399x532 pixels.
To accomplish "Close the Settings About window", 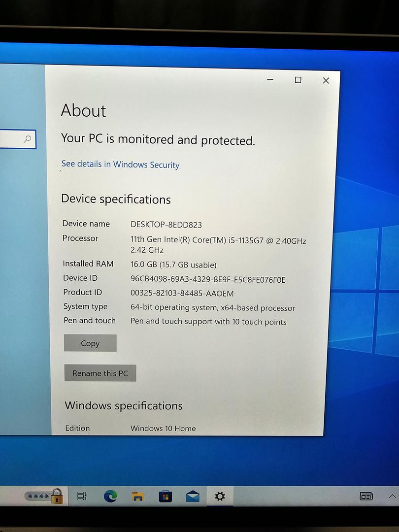I will tap(326, 80).
